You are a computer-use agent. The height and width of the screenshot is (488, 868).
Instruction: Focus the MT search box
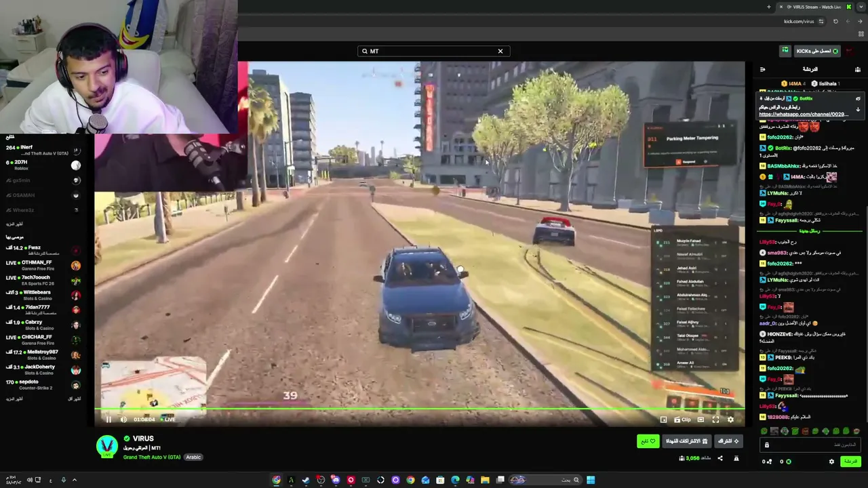point(434,51)
